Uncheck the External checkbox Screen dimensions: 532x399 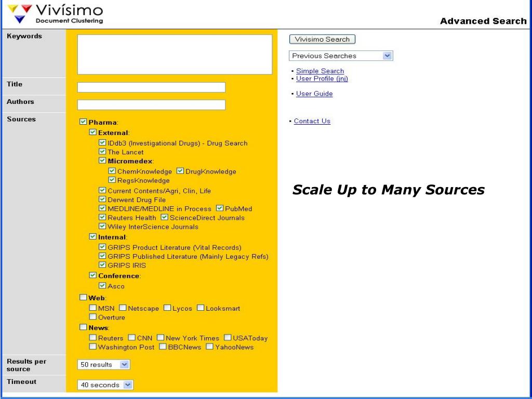(x=92, y=132)
